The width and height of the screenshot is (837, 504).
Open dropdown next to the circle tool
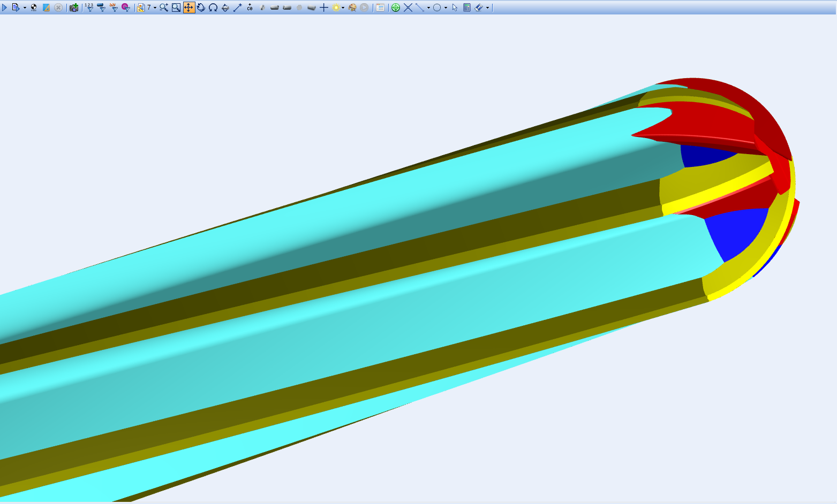(x=445, y=8)
